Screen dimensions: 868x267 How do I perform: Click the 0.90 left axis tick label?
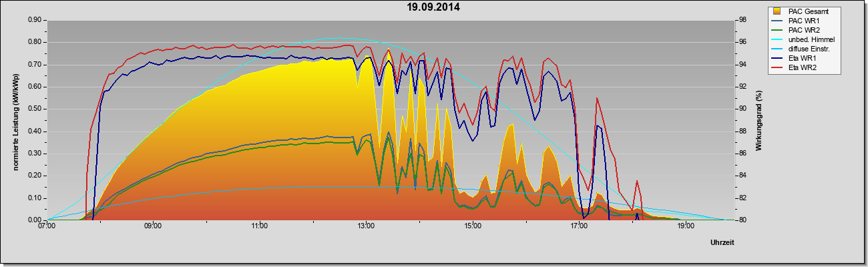click(x=35, y=20)
